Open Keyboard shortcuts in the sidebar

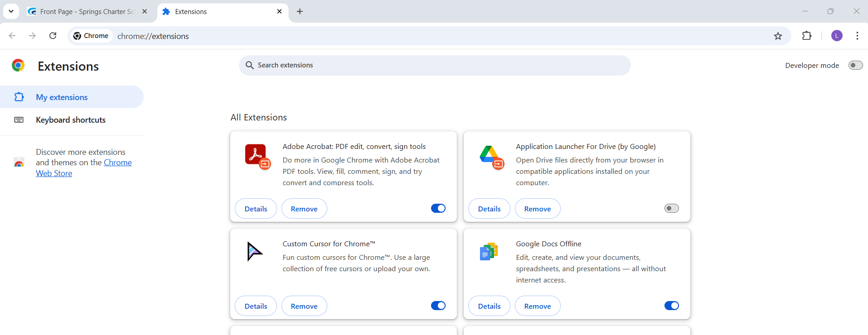(71, 120)
